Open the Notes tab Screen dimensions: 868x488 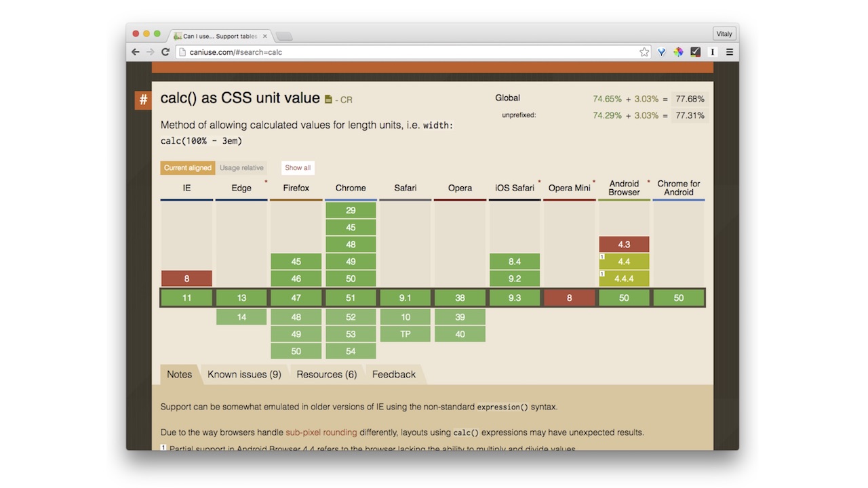pos(180,374)
